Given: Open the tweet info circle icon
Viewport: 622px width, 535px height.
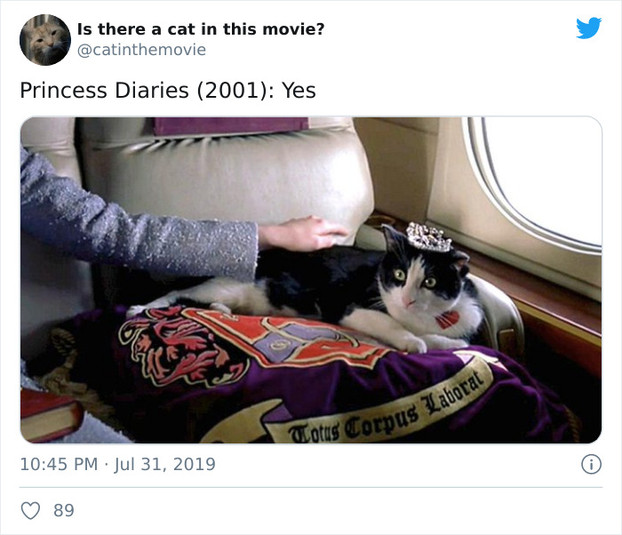Looking at the screenshot, I should 591,464.
